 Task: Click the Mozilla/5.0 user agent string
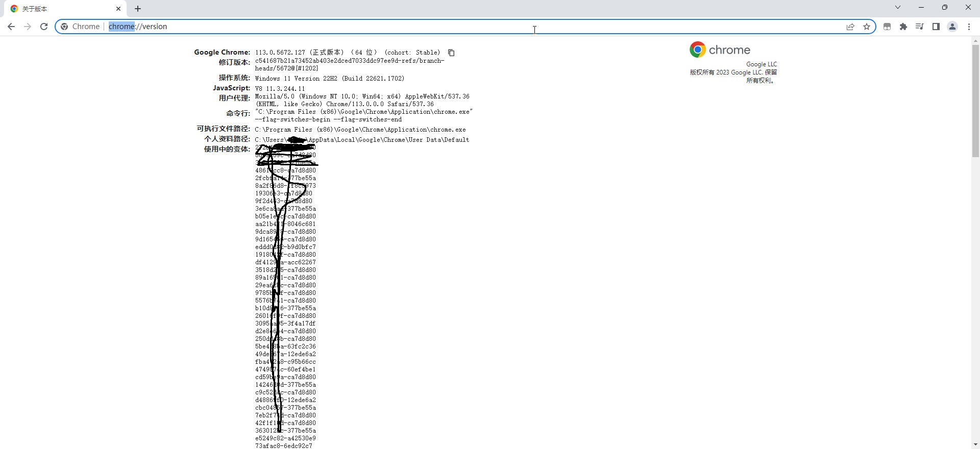click(362, 100)
